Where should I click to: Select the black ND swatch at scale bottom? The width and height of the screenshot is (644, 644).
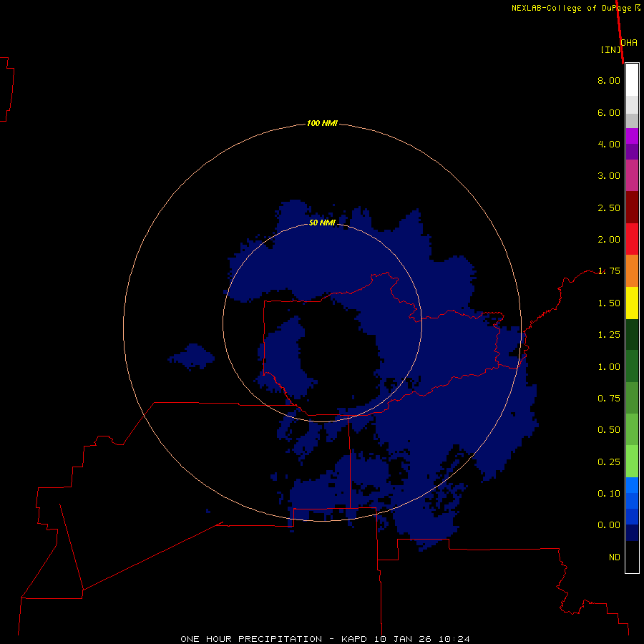point(632,557)
